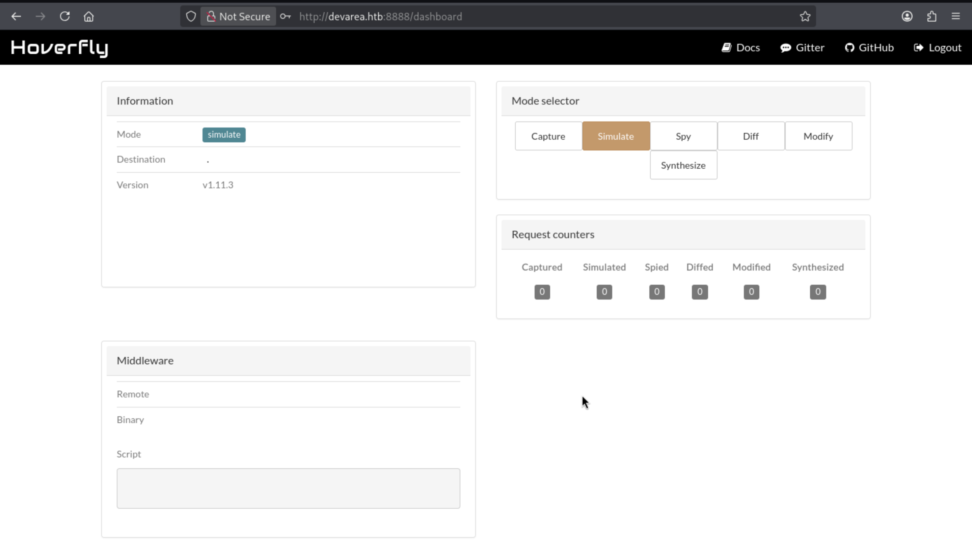
Task: Enable Diff mode
Action: pos(750,136)
